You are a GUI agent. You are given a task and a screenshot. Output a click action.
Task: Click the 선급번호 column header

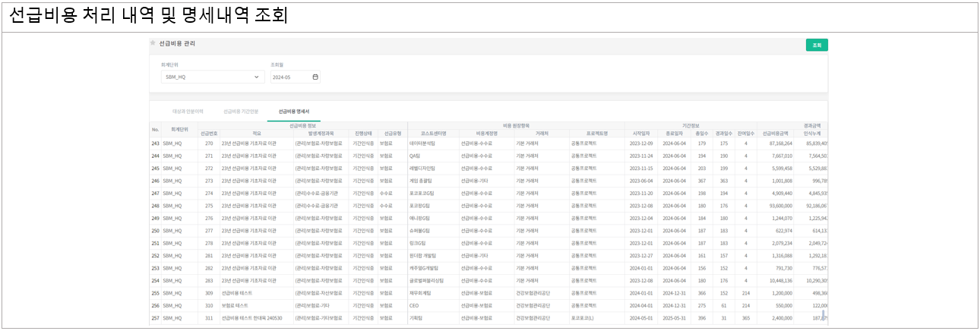209,134
